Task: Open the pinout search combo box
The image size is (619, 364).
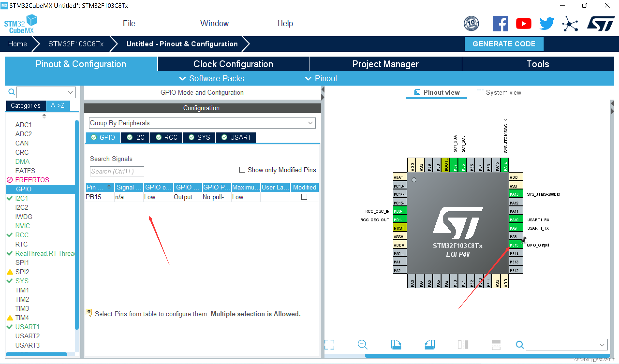Action: (567, 345)
